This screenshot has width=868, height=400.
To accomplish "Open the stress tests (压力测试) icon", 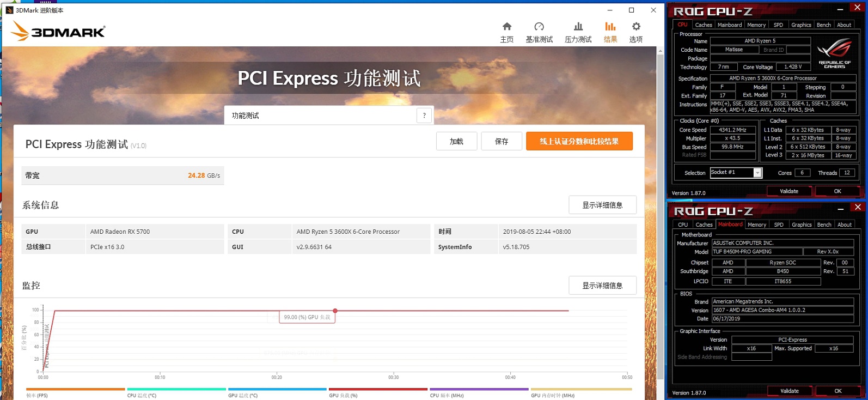I will pos(578,32).
